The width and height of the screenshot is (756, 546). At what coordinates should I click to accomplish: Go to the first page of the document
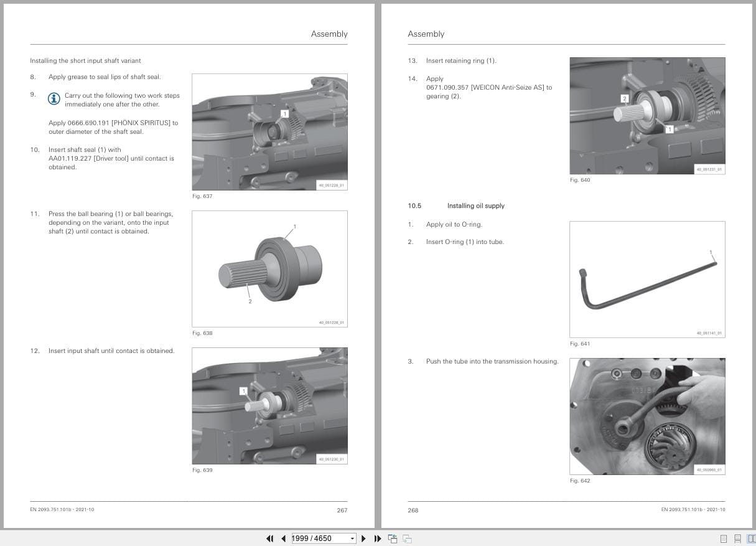click(269, 539)
